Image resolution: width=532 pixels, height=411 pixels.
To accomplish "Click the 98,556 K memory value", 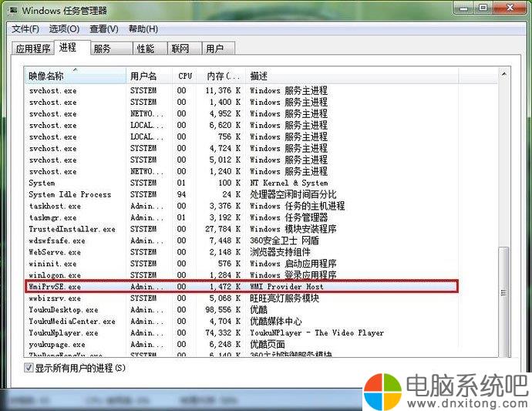I will [x=223, y=310].
